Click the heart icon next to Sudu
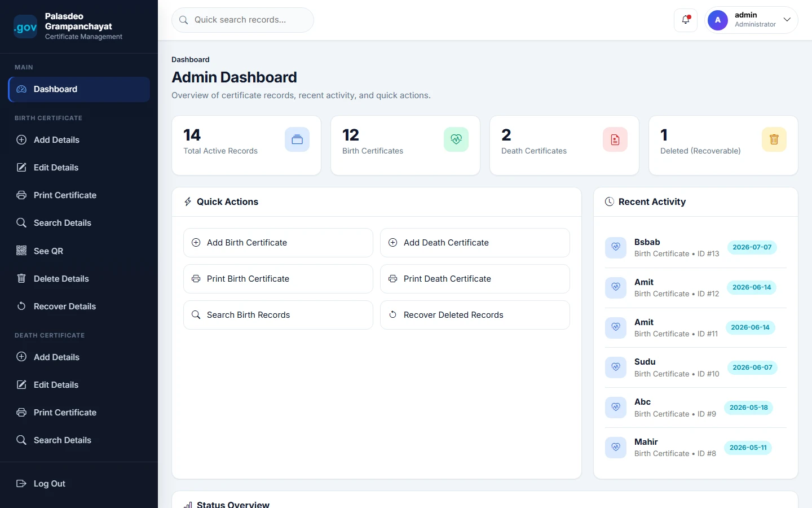The width and height of the screenshot is (812, 508). 616,367
